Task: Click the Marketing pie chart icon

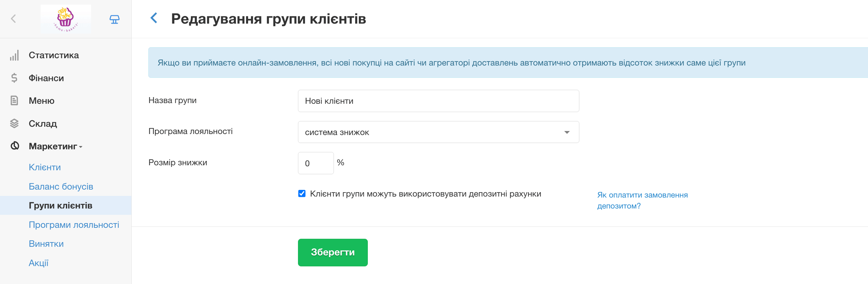Action: click(x=15, y=146)
